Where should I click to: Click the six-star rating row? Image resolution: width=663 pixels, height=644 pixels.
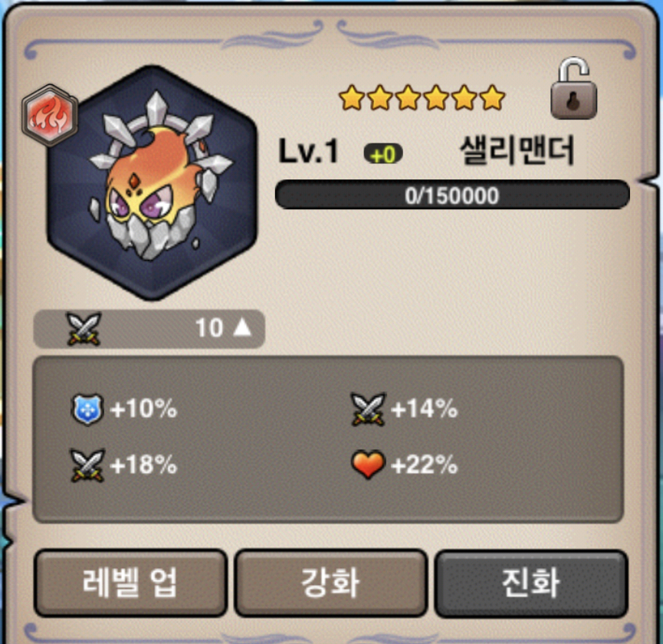click(x=422, y=97)
